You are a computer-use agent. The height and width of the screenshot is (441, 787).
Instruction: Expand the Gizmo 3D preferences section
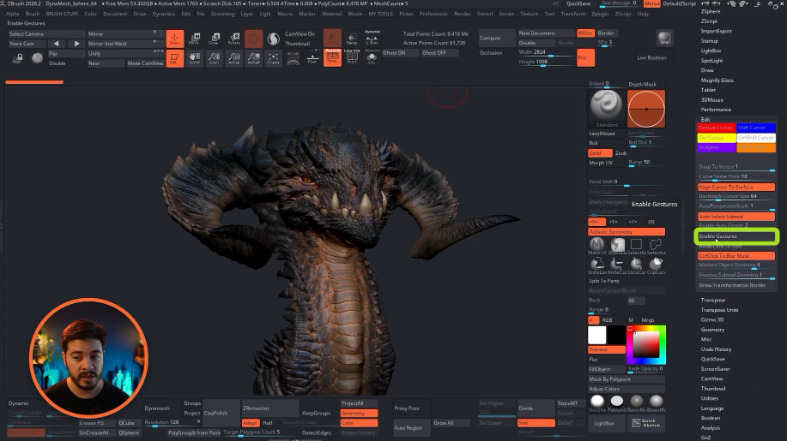tap(712, 320)
